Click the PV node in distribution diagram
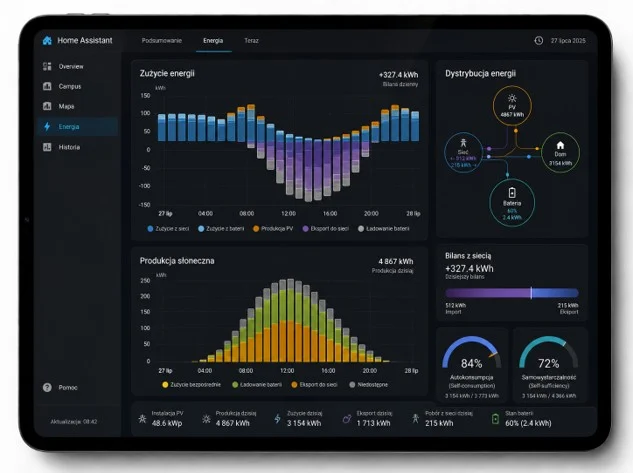 click(x=512, y=106)
